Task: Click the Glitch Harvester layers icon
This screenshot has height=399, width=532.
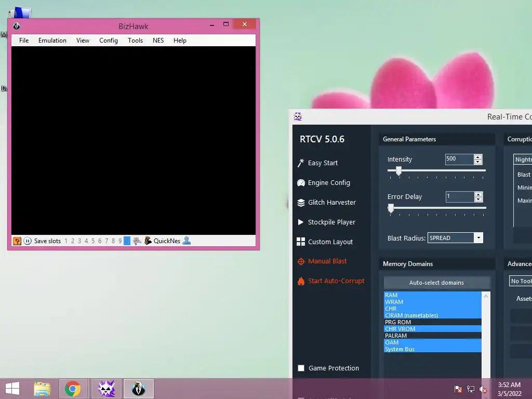Action: (301, 203)
